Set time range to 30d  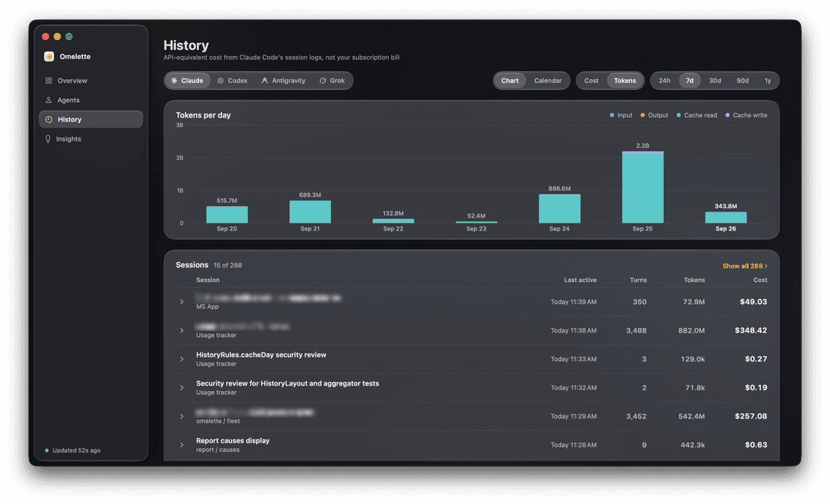click(x=715, y=81)
